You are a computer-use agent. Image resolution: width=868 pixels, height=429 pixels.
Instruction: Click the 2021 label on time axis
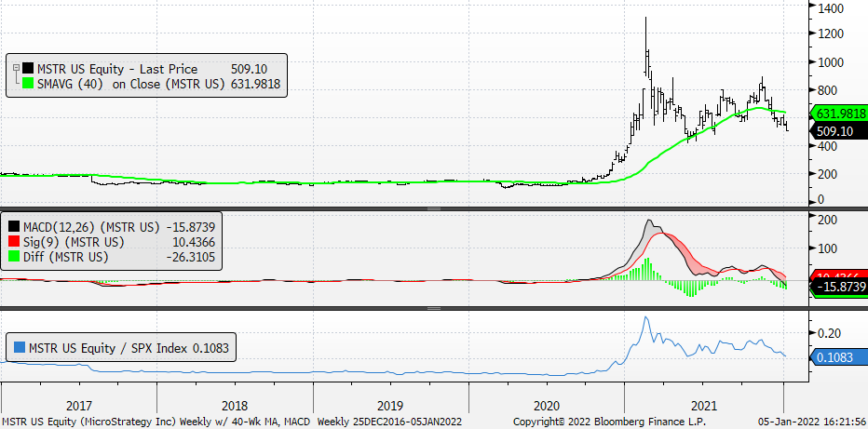click(x=702, y=404)
